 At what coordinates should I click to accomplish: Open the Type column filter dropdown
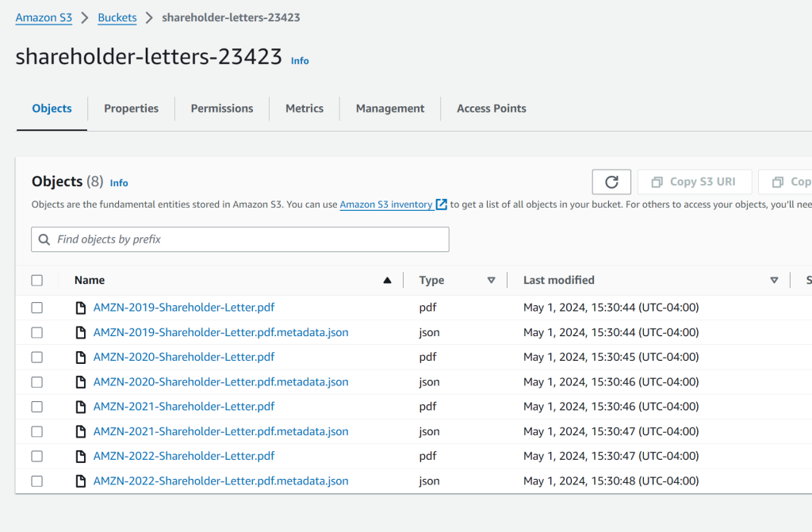(492, 280)
